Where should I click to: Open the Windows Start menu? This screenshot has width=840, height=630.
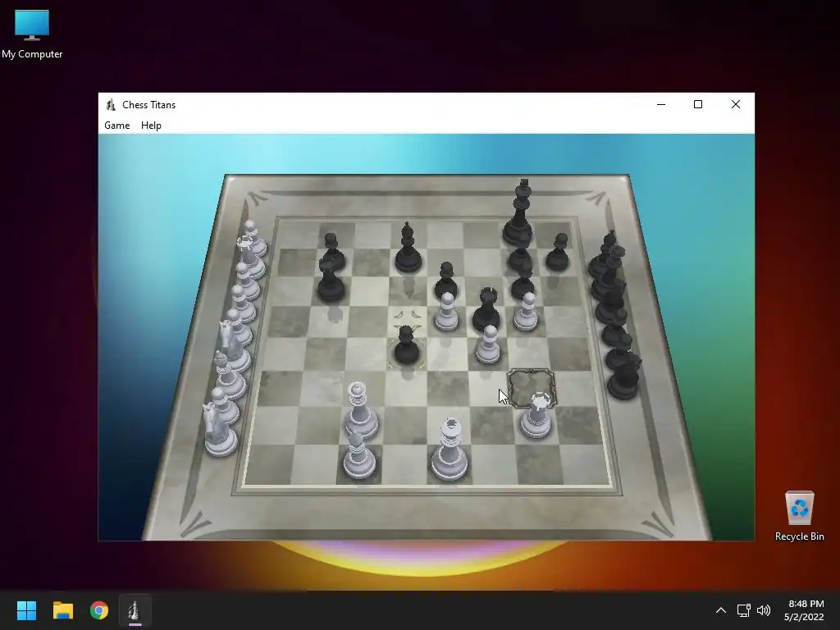click(26, 610)
